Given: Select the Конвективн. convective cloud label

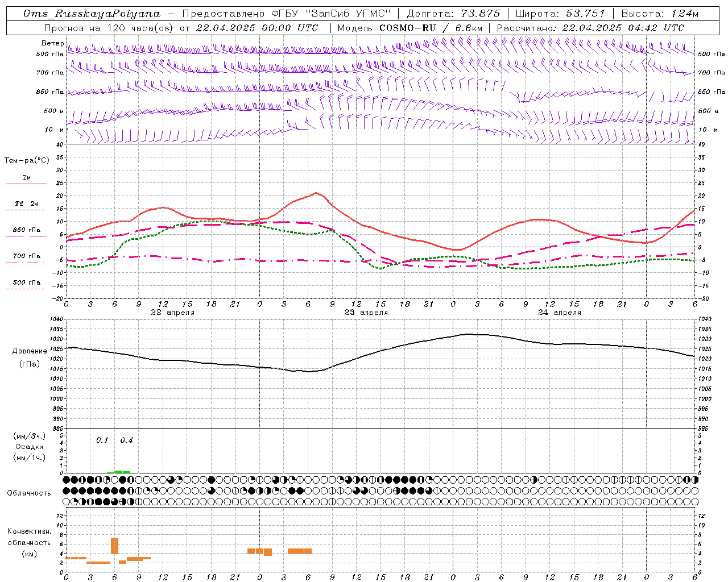Looking at the screenshot, I should pyautogui.click(x=29, y=531).
